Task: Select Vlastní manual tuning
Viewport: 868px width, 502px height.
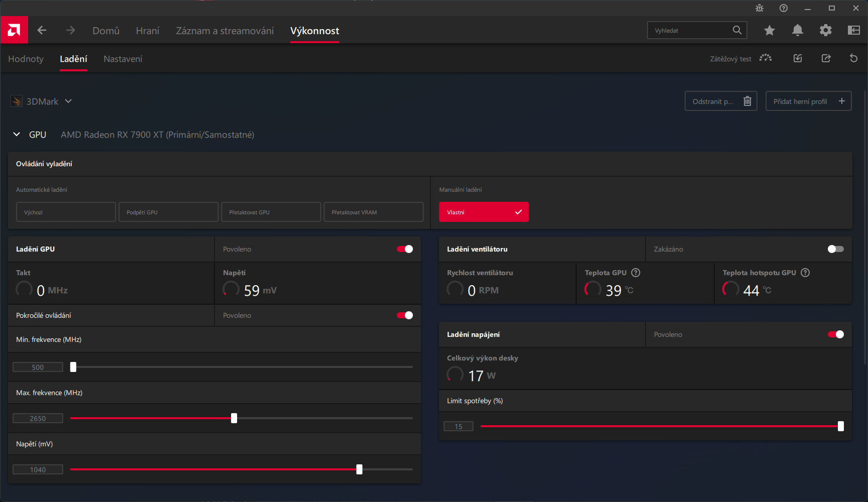Action: [x=484, y=212]
